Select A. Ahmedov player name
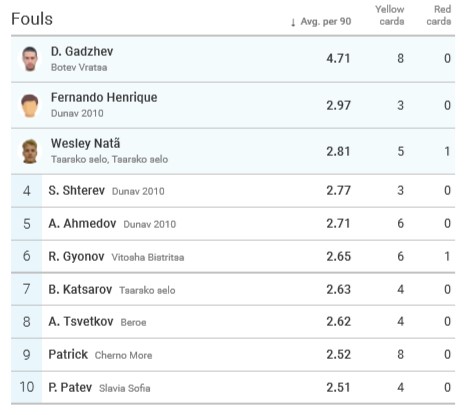The image size is (473, 415). point(82,223)
